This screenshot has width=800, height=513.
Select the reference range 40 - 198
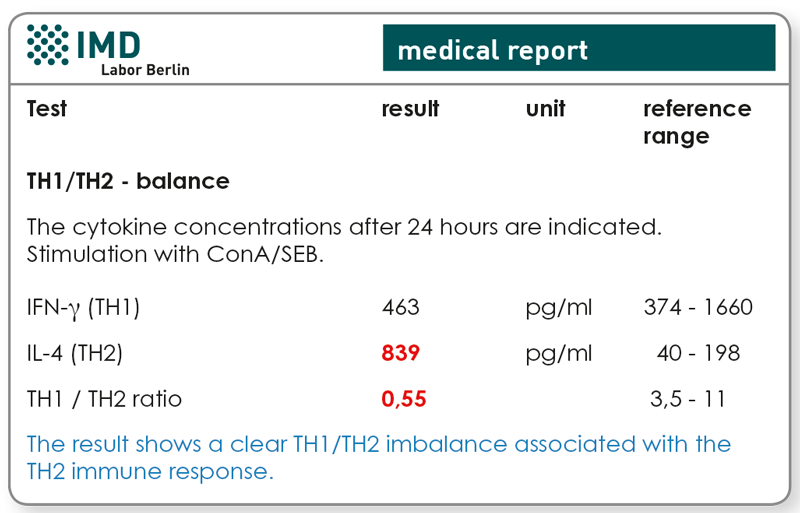point(698,353)
